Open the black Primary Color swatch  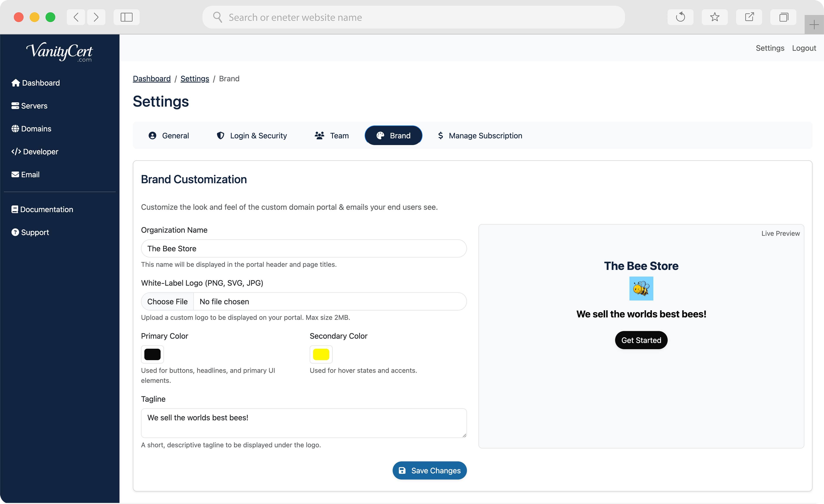pyautogui.click(x=152, y=354)
